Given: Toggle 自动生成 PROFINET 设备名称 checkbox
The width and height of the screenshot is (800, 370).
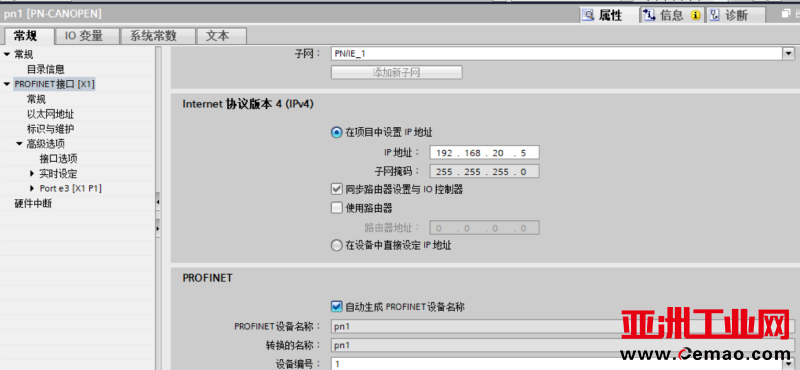Looking at the screenshot, I should pyautogui.click(x=336, y=307).
